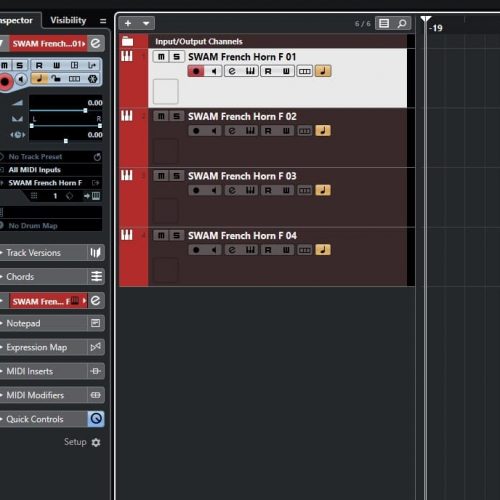Open Edit Instrument keyboard icon on French Horn F 03
The image size is (500, 500).
[250, 190]
